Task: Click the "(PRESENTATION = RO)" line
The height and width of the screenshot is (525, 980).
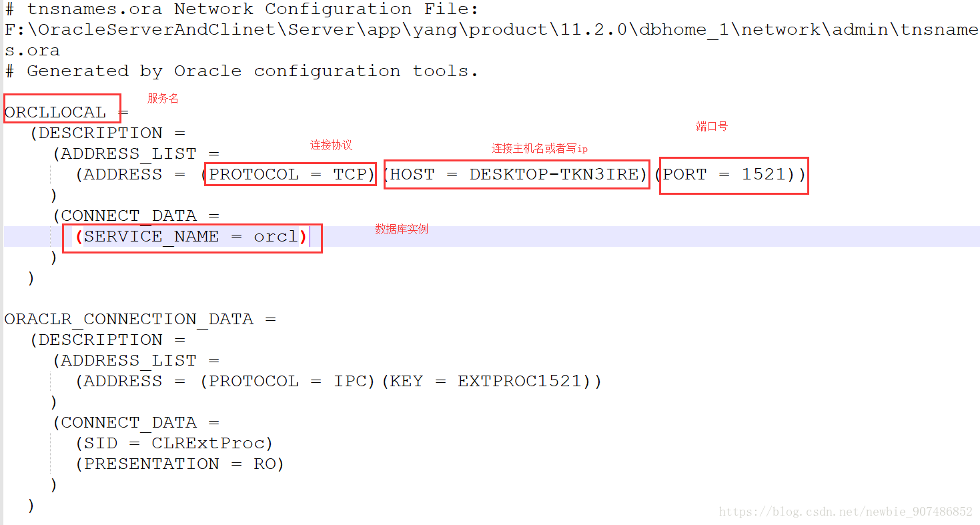Action: point(180,464)
